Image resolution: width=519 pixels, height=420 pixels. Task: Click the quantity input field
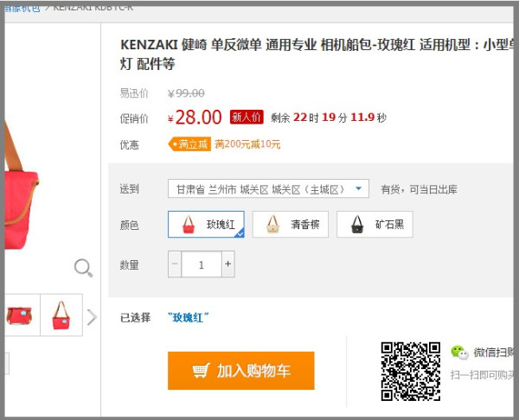pos(202,264)
